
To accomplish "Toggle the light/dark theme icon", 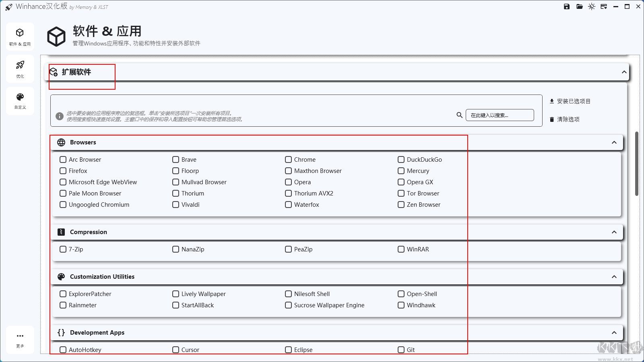I will coord(591,6).
